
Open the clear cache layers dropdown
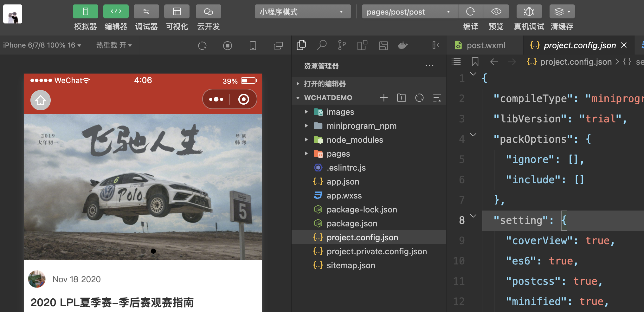click(562, 12)
